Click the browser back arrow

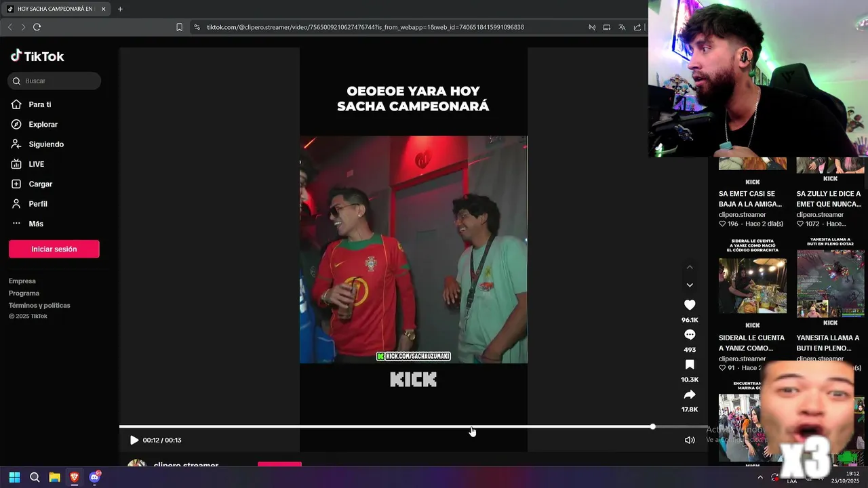click(x=9, y=27)
